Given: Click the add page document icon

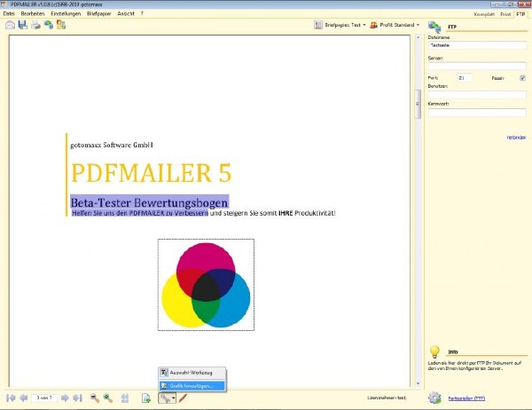Looking at the screenshot, I should [x=146, y=398].
